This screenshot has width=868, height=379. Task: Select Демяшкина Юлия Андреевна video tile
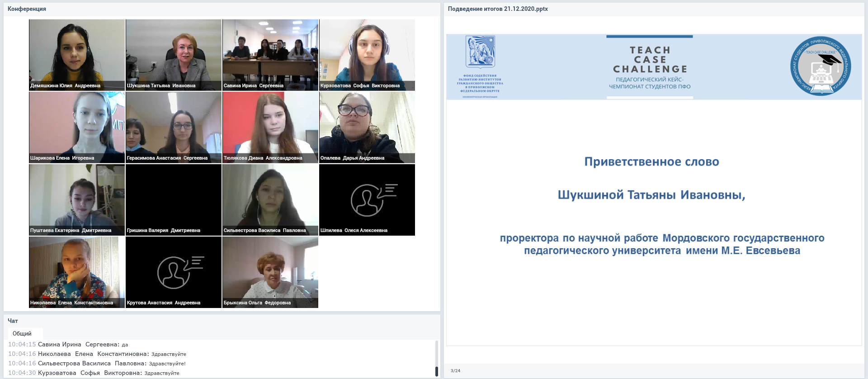coord(77,55)
